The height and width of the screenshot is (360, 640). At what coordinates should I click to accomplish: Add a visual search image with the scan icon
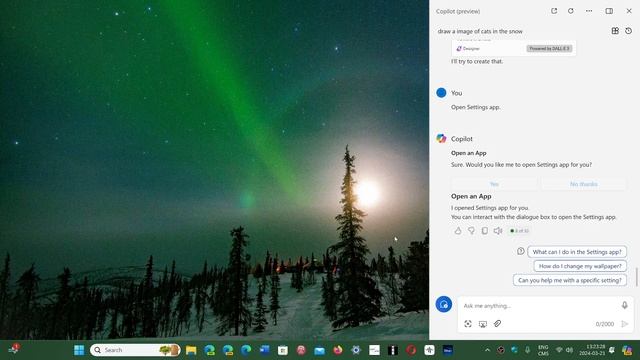tap(468, 324)
